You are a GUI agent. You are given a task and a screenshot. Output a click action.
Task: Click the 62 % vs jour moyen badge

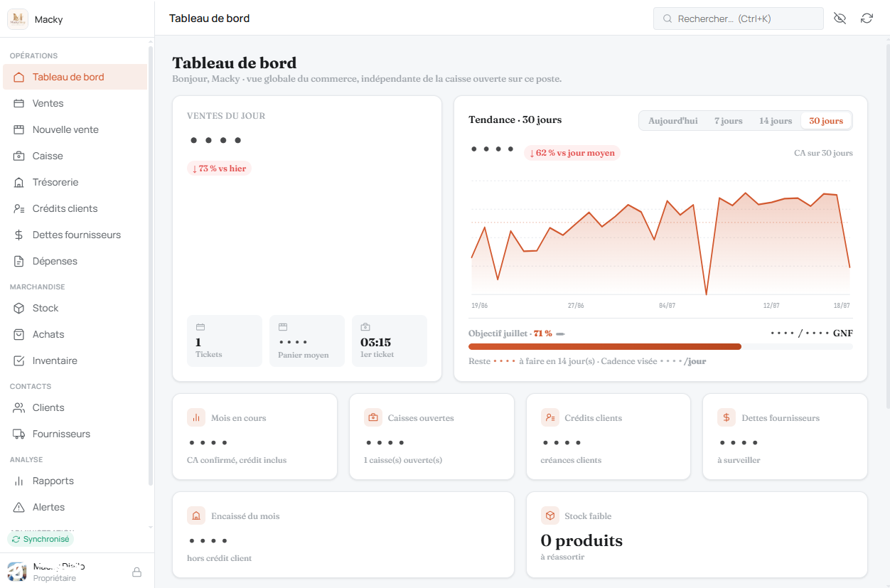tap(572, 153)
